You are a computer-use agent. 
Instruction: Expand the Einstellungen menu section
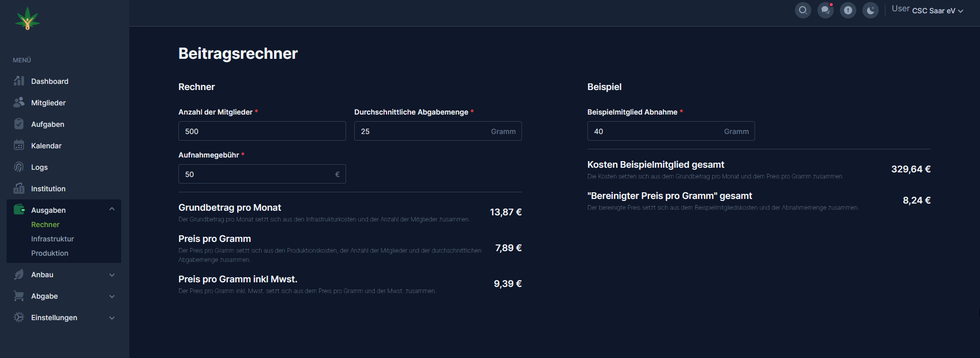coord(112,318)
